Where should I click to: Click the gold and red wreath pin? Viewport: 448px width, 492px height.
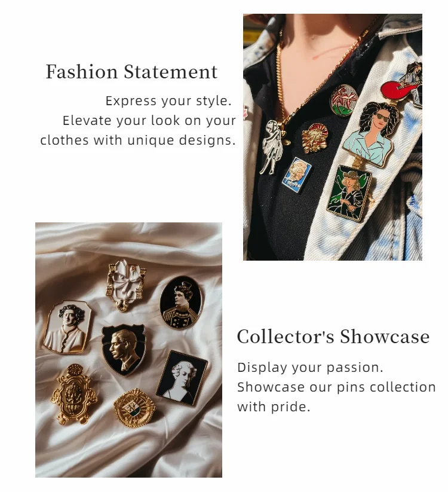pyautogui.click(x=315, y=137)
